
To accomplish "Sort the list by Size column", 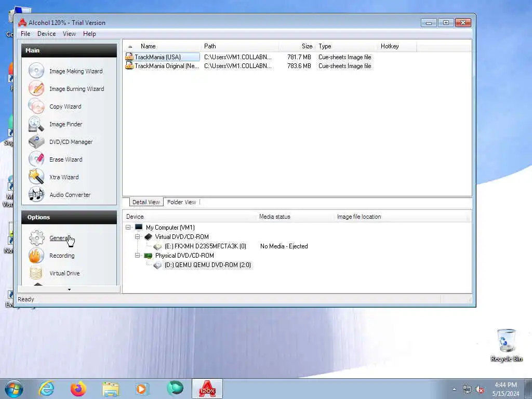I will (x=297, y=46).
